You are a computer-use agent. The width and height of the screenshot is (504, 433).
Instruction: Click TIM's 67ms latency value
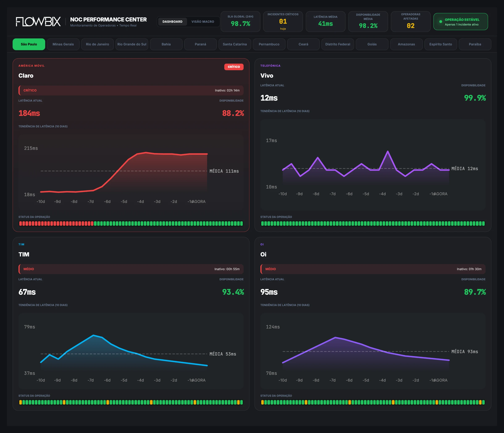(27, 292)
